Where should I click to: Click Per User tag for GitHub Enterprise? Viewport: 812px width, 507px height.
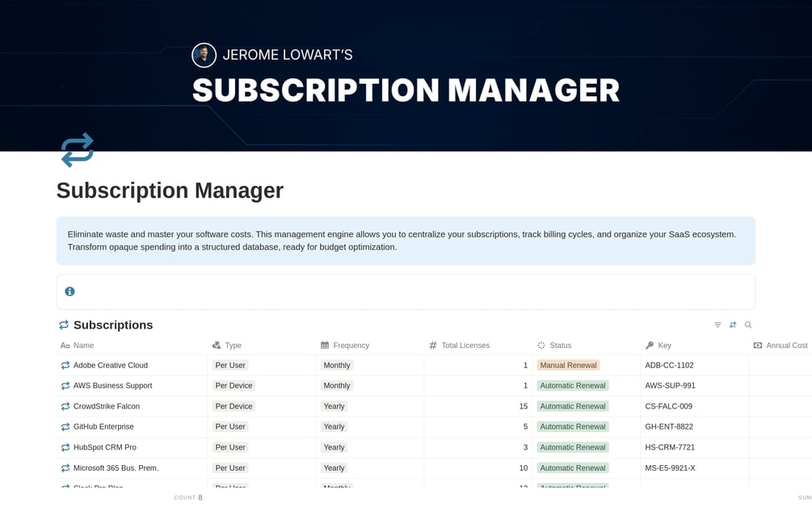[x=230, y=427]
